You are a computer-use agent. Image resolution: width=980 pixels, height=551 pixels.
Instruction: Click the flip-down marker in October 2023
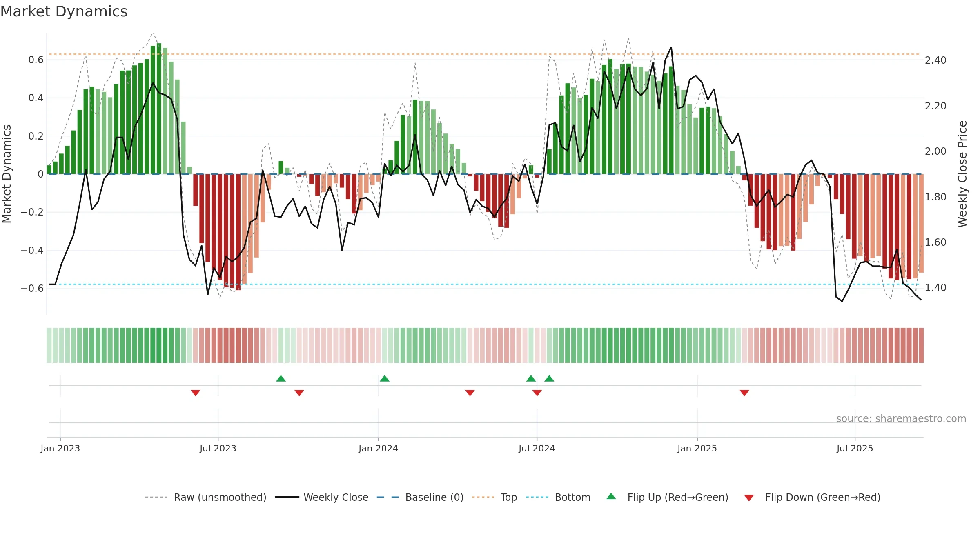click(x=299, y=393)
